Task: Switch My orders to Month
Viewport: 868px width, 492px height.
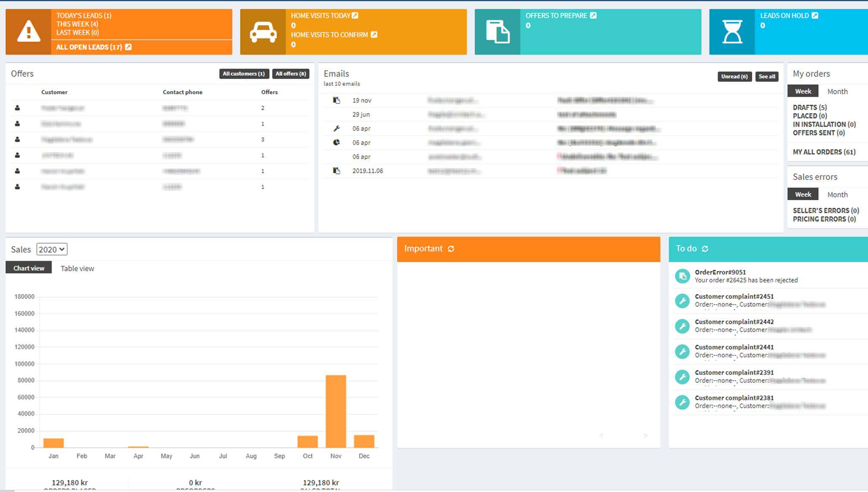Action: point(837,91)
